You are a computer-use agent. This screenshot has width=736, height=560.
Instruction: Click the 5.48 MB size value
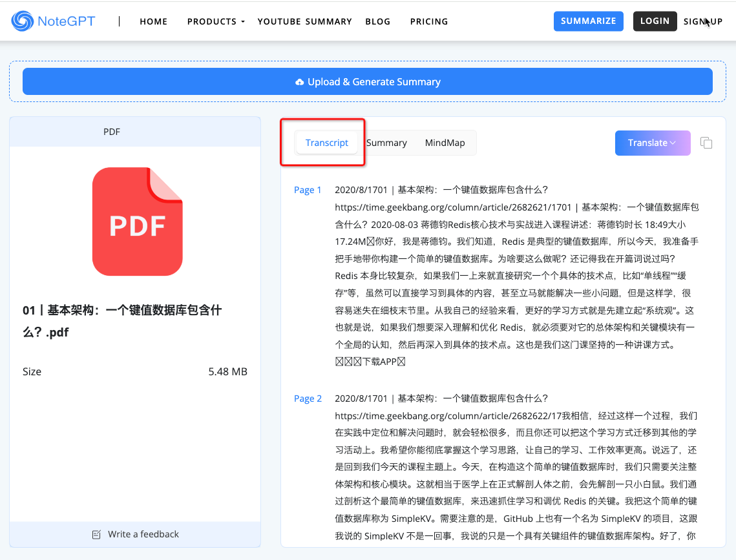(227, 371)
